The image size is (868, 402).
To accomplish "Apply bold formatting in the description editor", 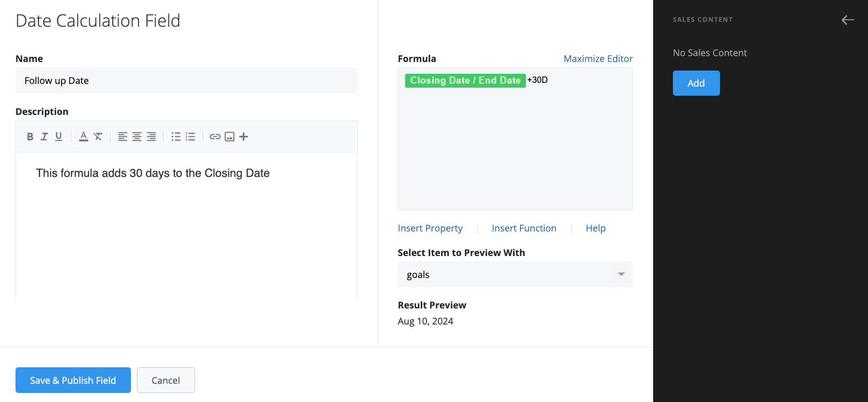I will coord(30,136).
